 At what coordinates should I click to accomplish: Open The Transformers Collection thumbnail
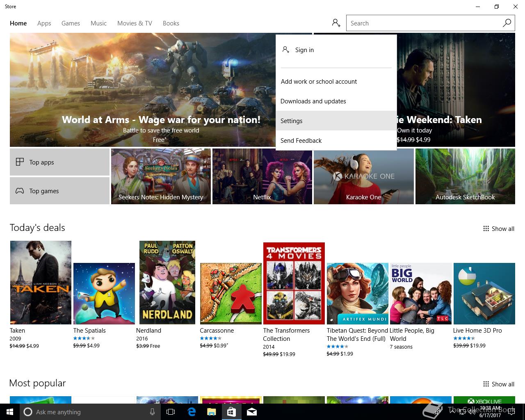tap(294, 283)
